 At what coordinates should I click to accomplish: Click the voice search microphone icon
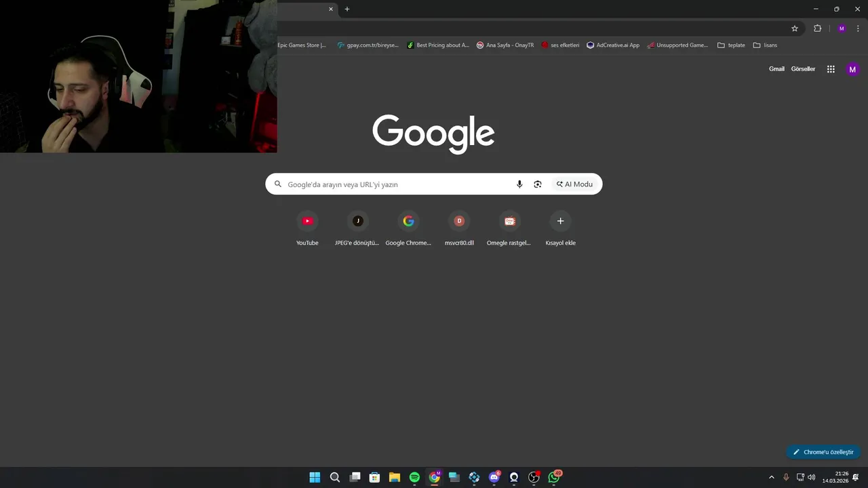point(519,184)
